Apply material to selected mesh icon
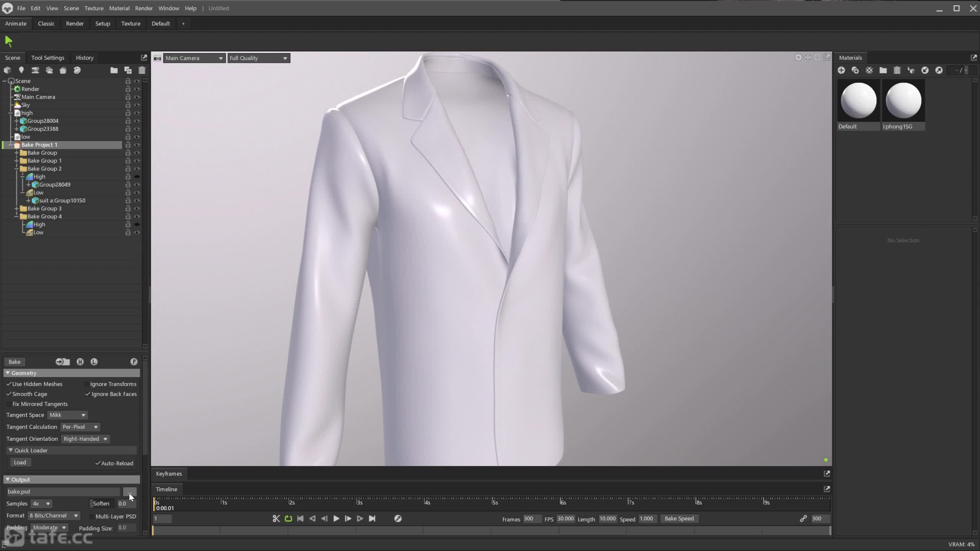Screen dimensions: 980x551 pyautogui.click(x=911, y=70)
